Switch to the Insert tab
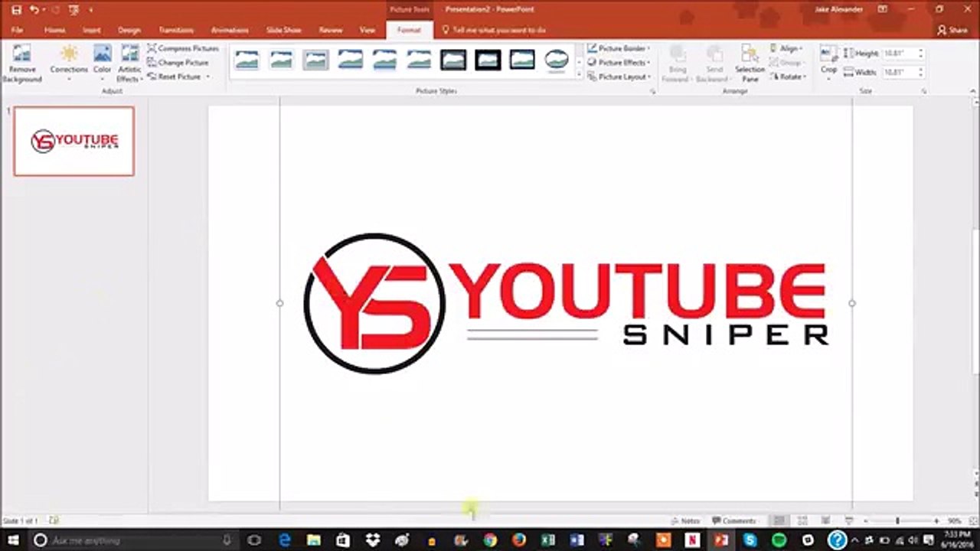 92,30
